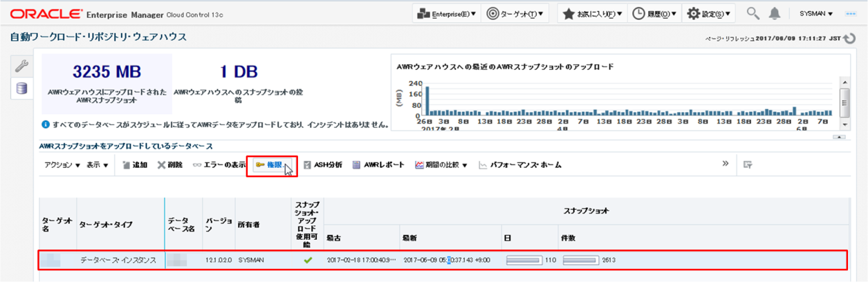Expand the toolbar overflow chevrons
Screen dimensions: 868x282
pyautogui.click(x=726, y=164)
